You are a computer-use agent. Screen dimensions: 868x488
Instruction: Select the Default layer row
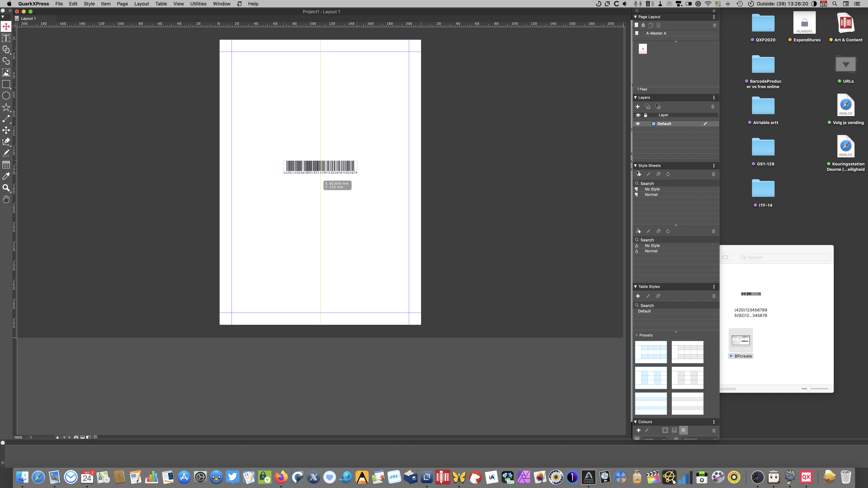pyautogui.click(x=676, y=124)
